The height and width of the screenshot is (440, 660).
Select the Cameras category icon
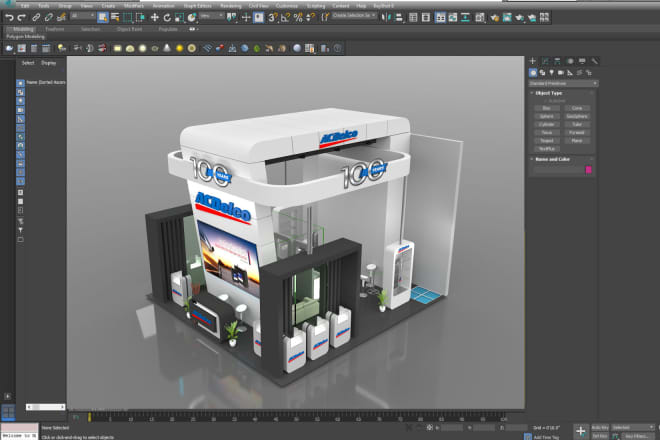563,72
